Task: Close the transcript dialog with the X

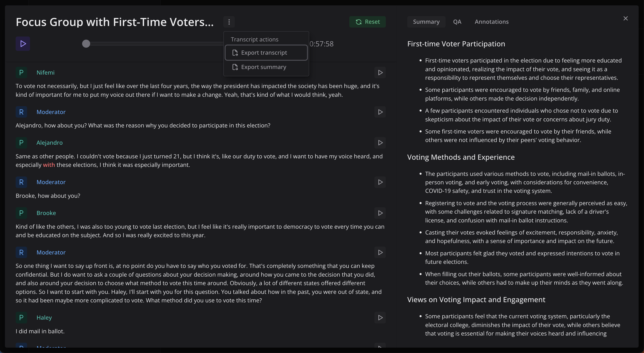Action: pos(625,19)
